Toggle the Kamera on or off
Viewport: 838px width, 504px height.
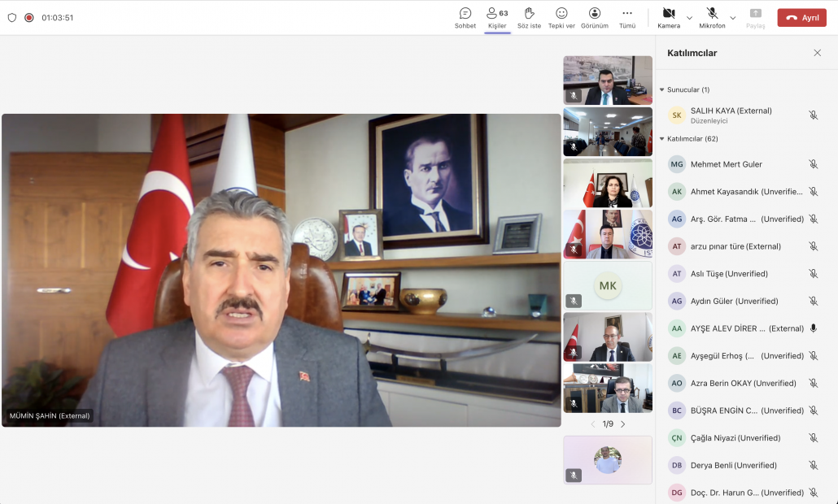click(669, 14)
